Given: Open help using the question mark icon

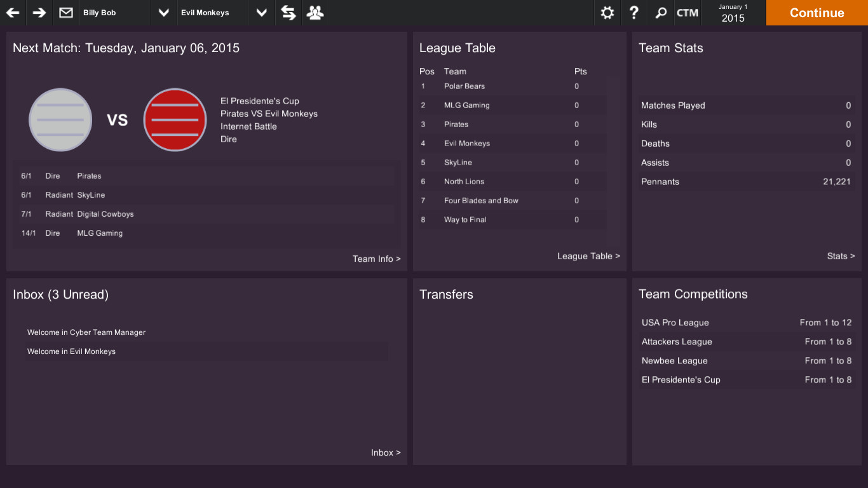Looking at the screenshot, I should click(634, 12).
